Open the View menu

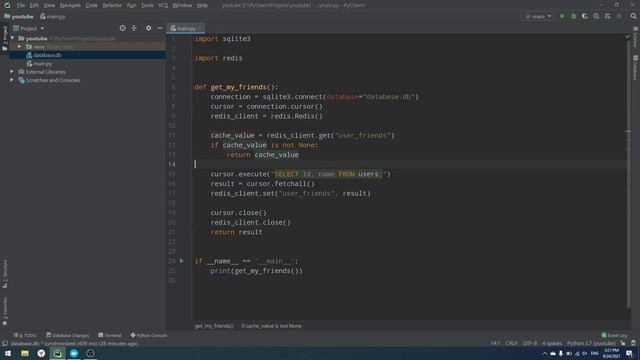(49, 5)
